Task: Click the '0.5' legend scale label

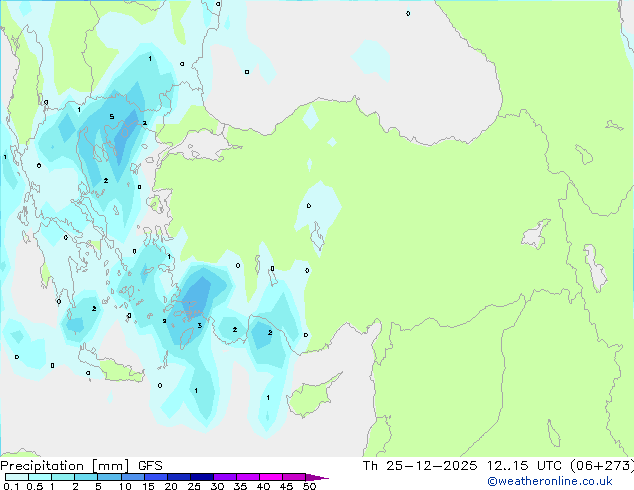Action: [x=35, y=486]
